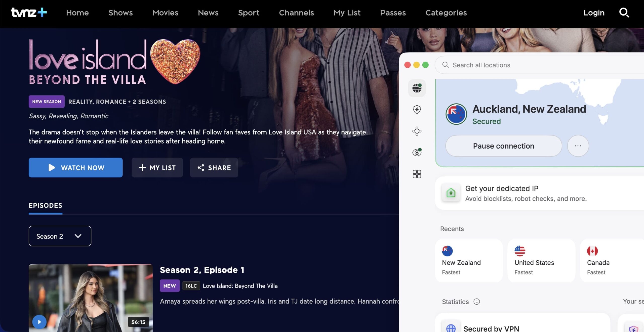This screenshot has height=332, width=644.
Task: Open the Season 2, Episode 1 thumbnail
Action: pos(91,298)
